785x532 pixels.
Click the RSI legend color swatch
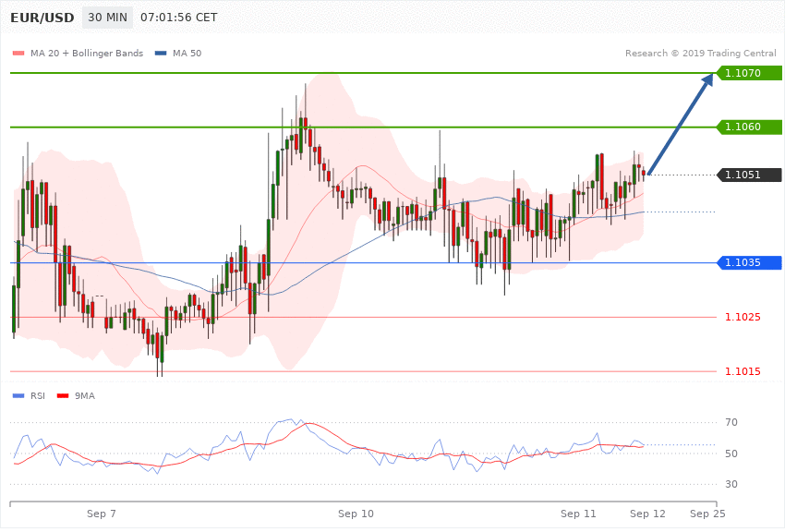click(18, 396)
